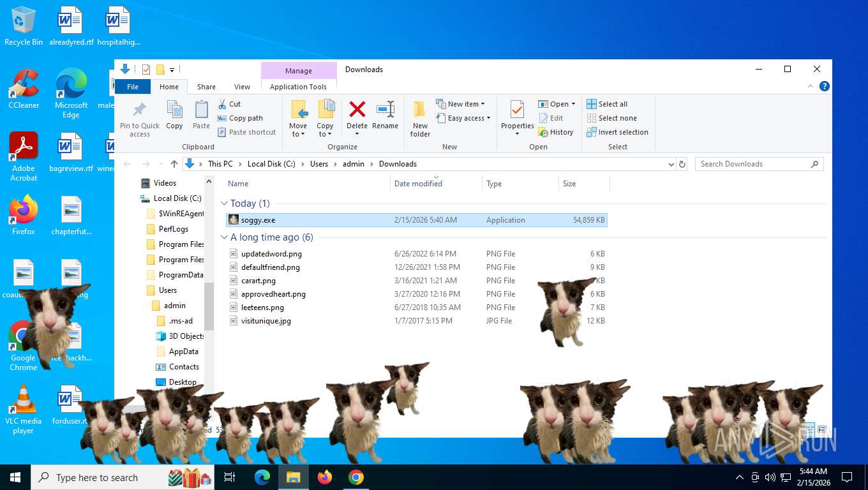
Task: Click the Back navigation arrow
Action: 128,164
